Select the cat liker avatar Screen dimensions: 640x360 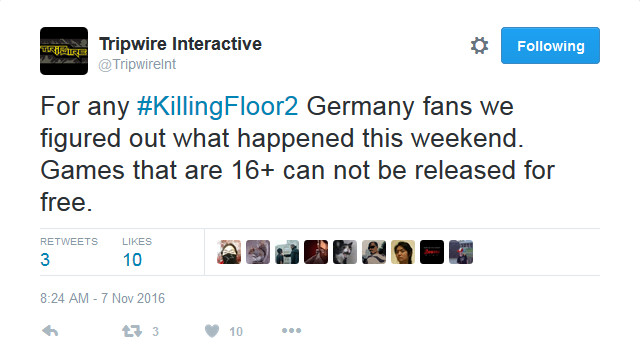click(345, 252)
